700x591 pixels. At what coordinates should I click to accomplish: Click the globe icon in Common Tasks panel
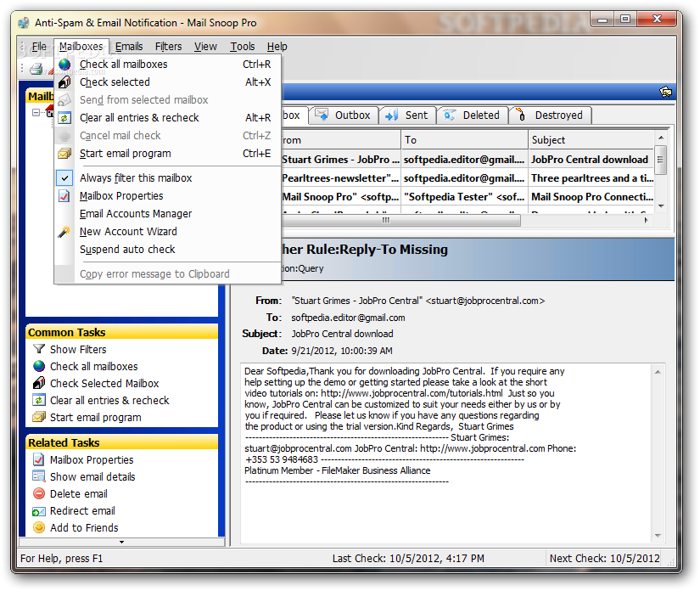[x=39, y=366]
